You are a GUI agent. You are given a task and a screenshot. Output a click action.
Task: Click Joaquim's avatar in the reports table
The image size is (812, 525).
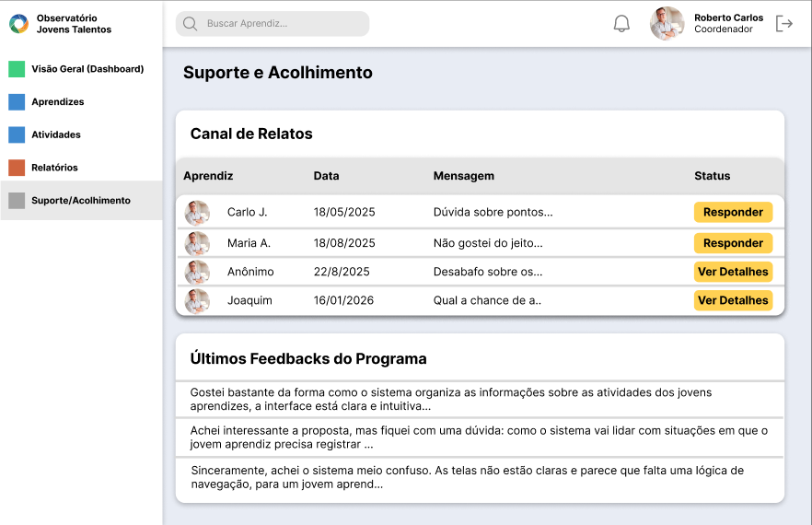197,301
